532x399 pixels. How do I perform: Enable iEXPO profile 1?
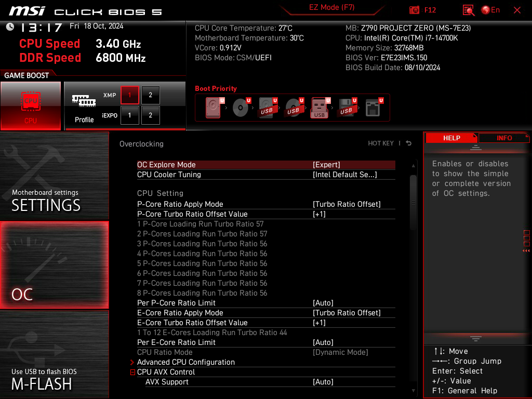point(129,115)
